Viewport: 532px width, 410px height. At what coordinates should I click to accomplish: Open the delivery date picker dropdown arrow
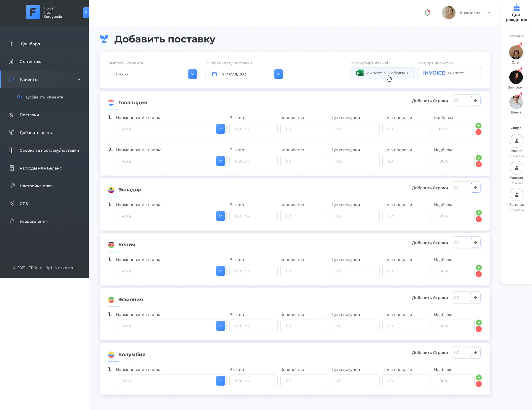278,74
